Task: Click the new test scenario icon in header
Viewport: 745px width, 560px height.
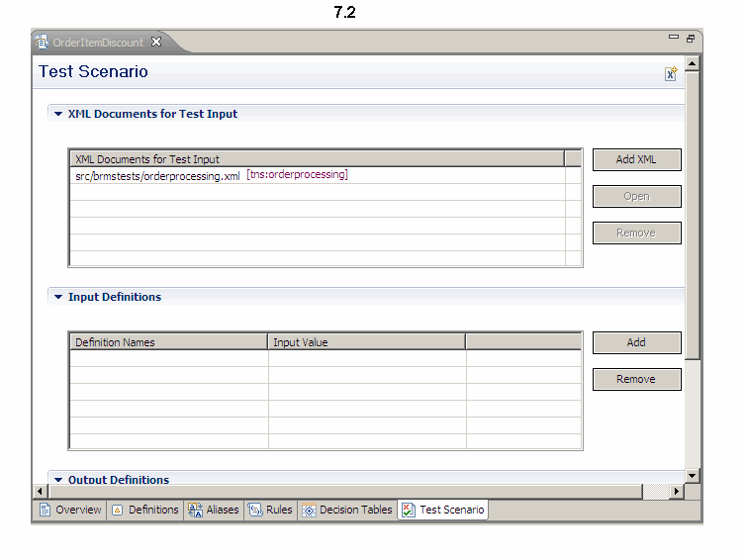Action: point(670,73)
